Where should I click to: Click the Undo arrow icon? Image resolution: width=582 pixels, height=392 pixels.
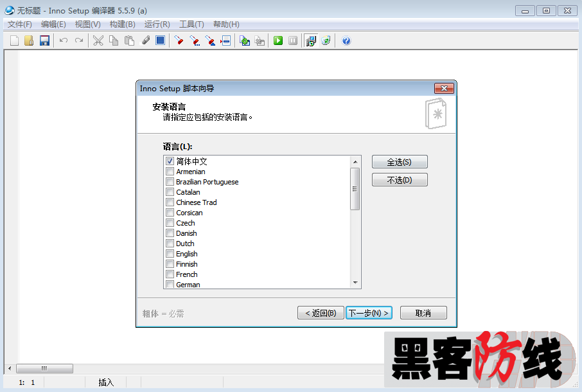coord(64,40)
